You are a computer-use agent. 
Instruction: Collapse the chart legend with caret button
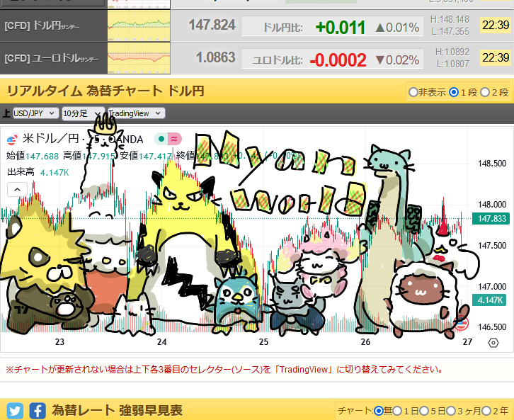(x=17, y=190)
